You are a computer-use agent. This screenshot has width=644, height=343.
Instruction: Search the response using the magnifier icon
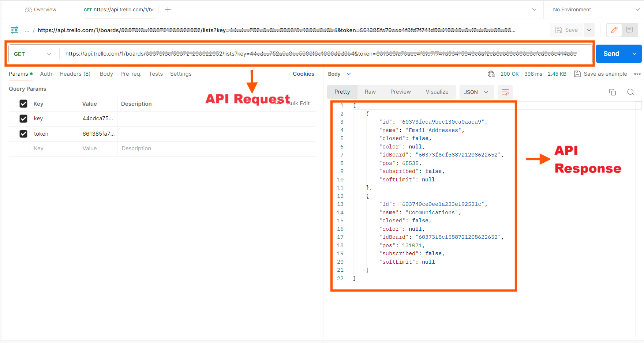(630, 92)
